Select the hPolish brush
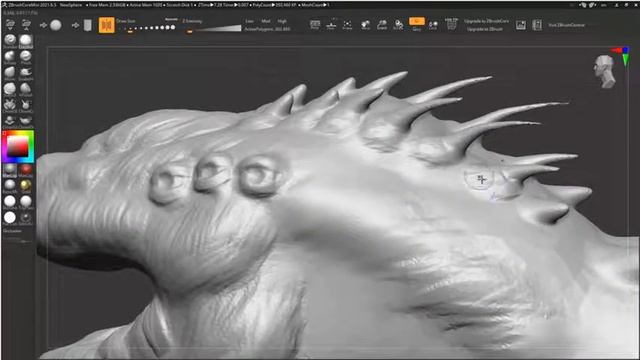The image size is (640, 360). [x=26, y=89]
